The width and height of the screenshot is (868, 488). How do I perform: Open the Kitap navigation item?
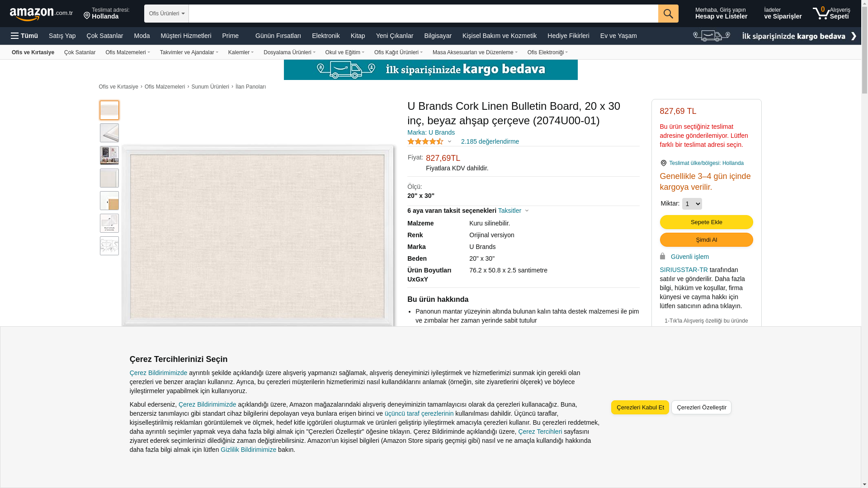click(x=358, y=36)
